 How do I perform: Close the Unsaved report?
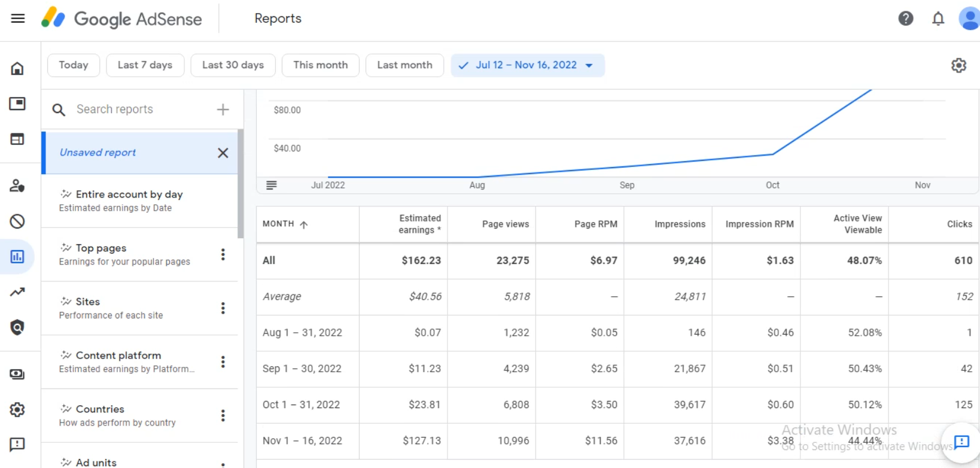[223, 153]
